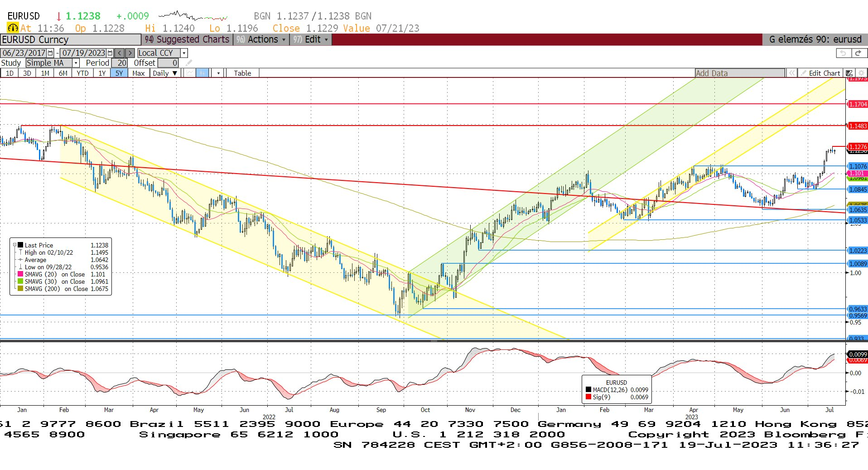Click the undo arrow button
Screen dimensions: 868x470
[x=843, y=53]
